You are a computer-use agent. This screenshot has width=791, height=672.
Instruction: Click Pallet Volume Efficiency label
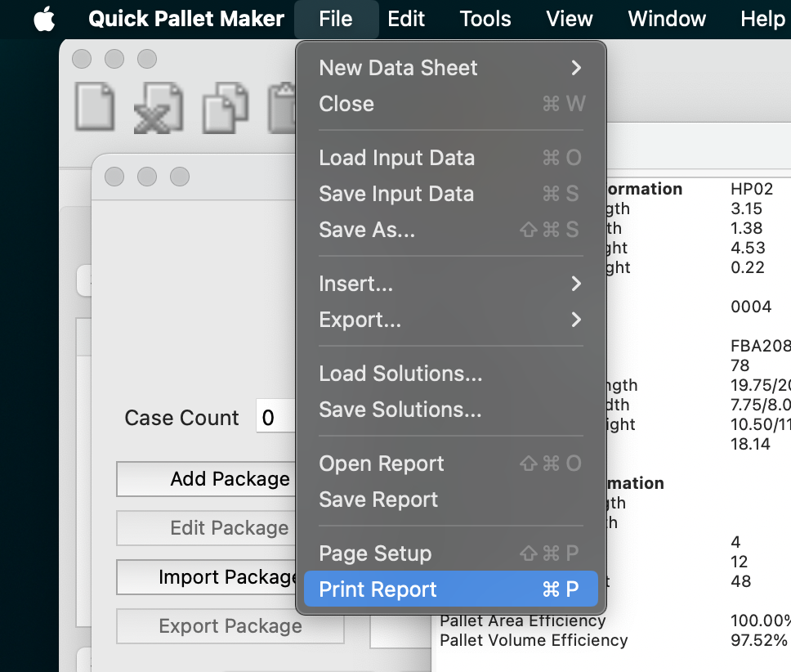pos(534,640)
